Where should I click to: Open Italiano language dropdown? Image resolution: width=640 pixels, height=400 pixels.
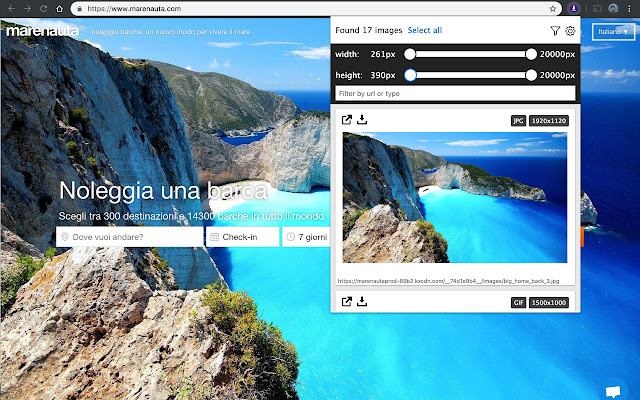pos(613,32)
